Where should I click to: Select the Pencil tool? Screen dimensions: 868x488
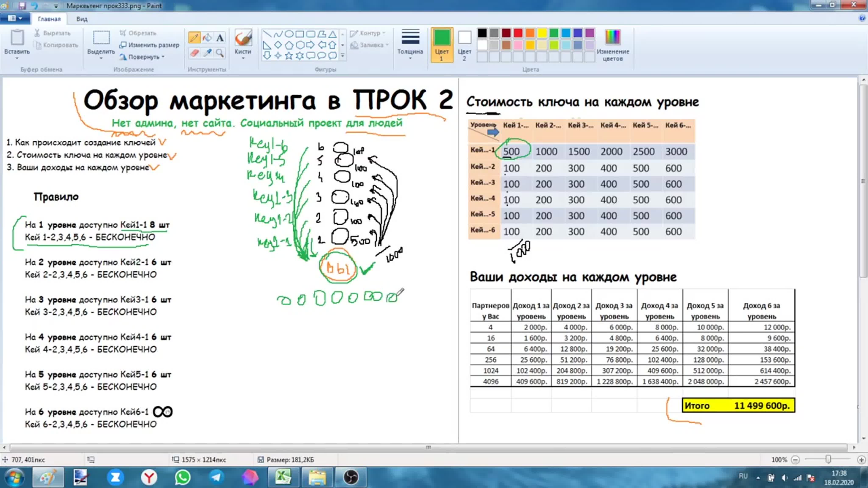pyautogui.click(x=194, y=37)
